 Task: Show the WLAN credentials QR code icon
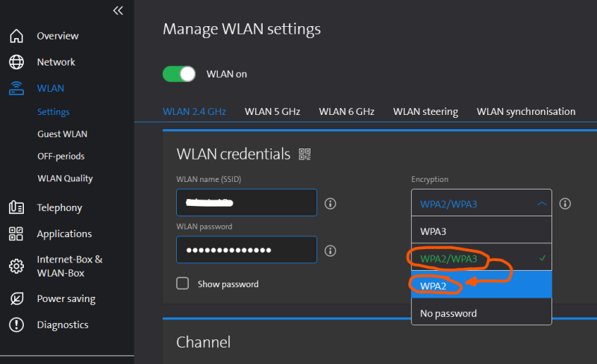point(304,154)
